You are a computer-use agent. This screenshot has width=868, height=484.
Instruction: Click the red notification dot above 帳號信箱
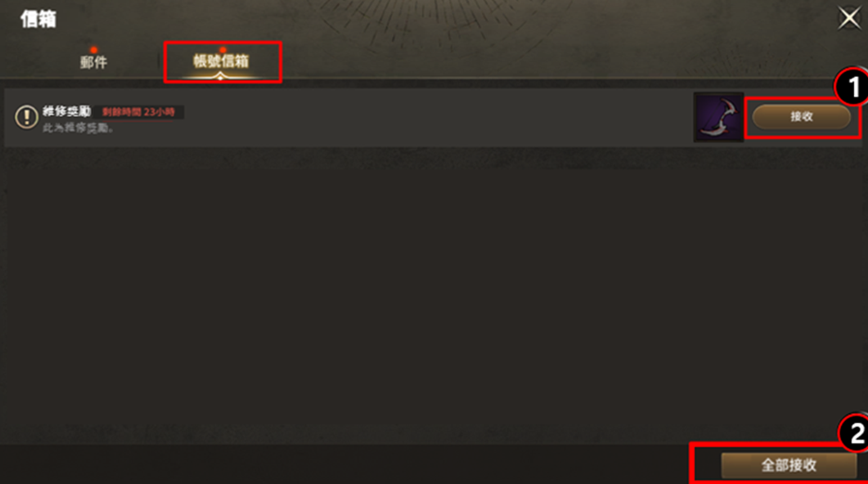click(222, 50)
